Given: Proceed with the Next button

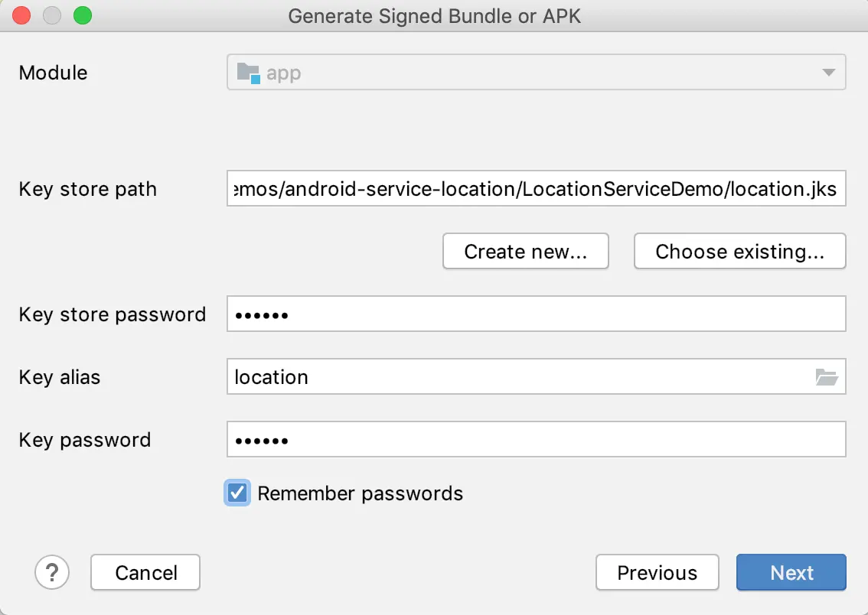Looking at the screenshot, I should (791, 572).
